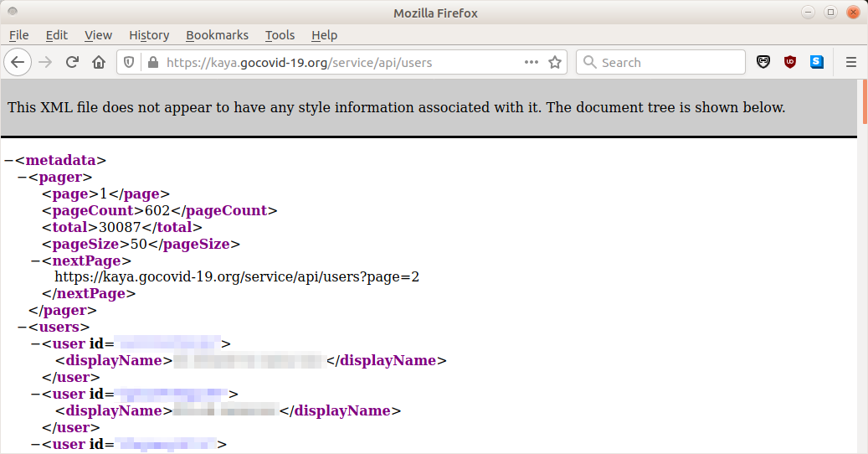Open the blue S extension icon

pyautogui.click(x=816, y=62)
